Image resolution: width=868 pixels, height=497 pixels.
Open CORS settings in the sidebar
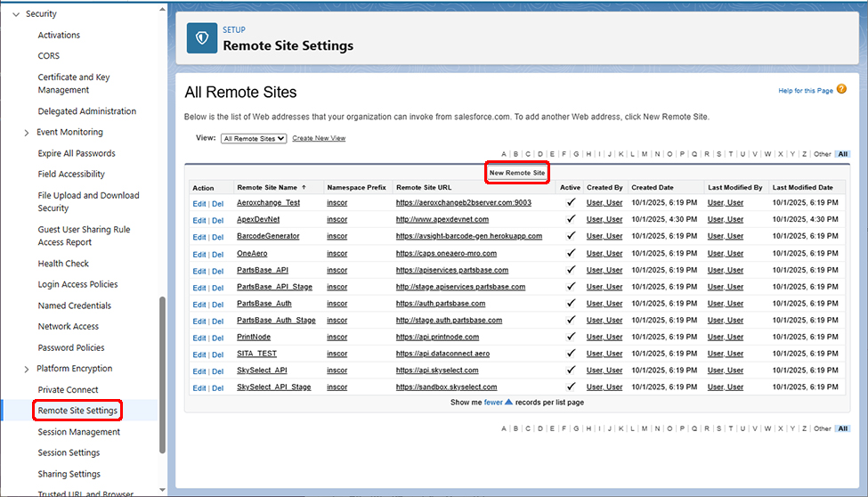(49, 56)
